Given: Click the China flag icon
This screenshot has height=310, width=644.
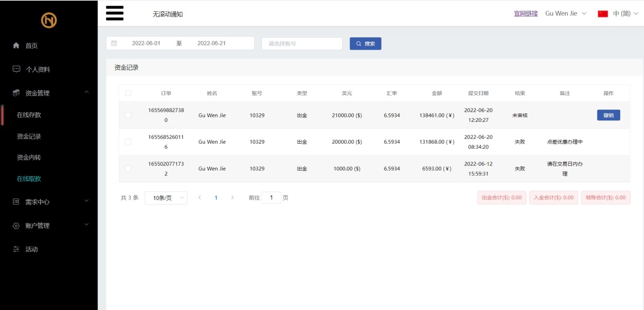Looking at the screenshot, I should [603, 14].
